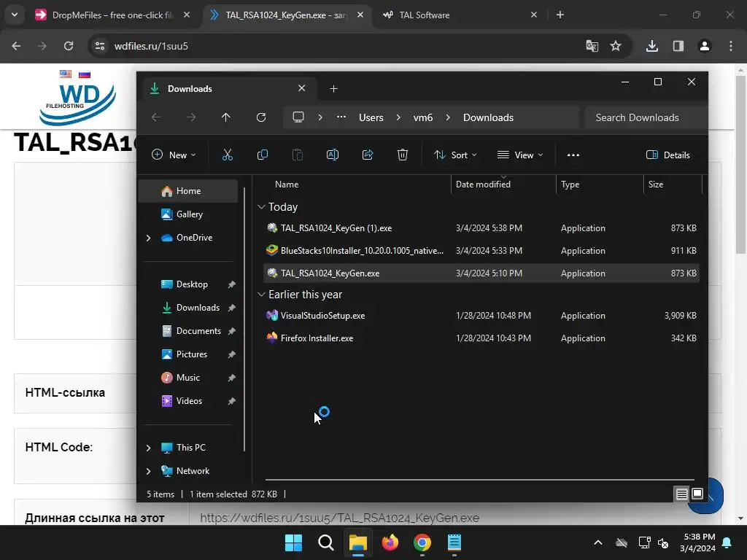Open Chrome side panel icon
The height and width of the screenshot is (560, 747).
click(x=678, y=46)
